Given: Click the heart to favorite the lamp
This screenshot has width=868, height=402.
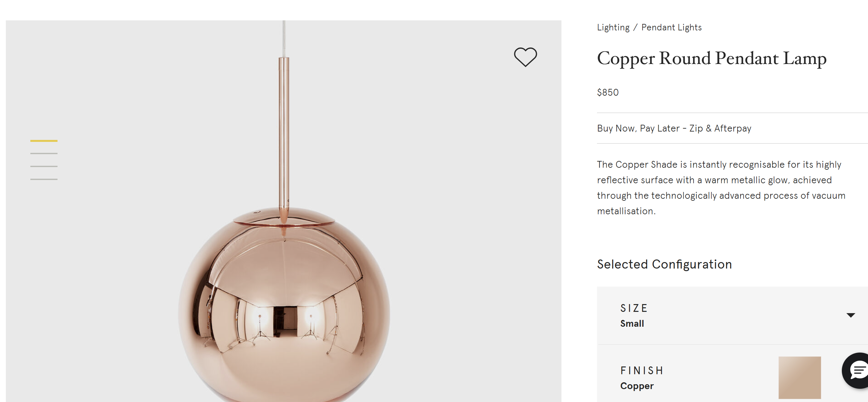Looking at the screenshot, I should 525,57.
